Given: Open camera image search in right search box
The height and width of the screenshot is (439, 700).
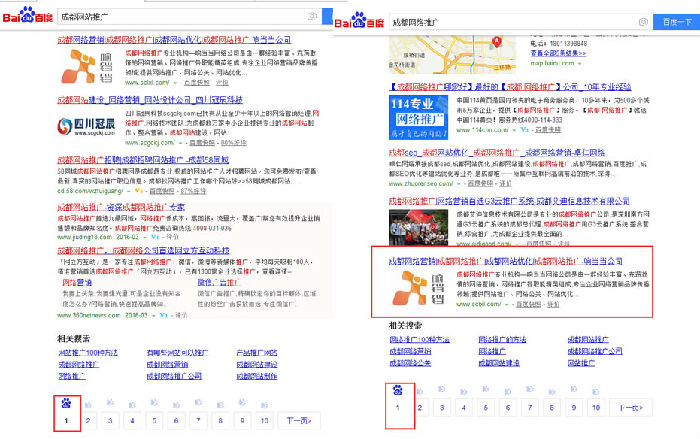Looking at the screenshot, I should pyautogui.click(x=643, y=22).
